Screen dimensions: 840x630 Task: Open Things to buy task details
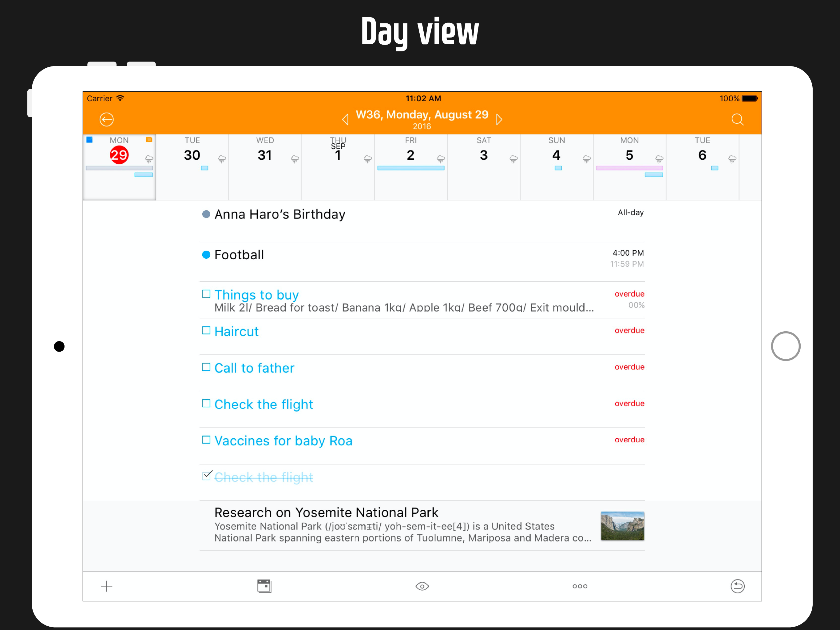257,295
